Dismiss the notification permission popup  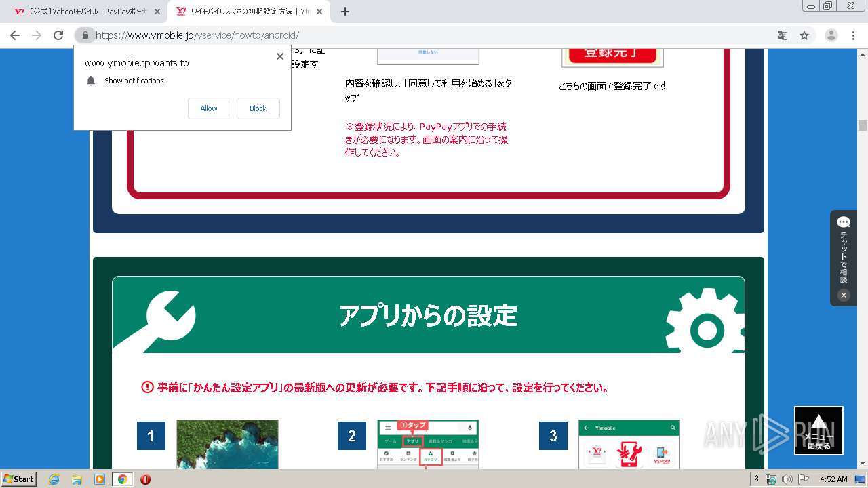pyautogui.click(x=280, y=56)
